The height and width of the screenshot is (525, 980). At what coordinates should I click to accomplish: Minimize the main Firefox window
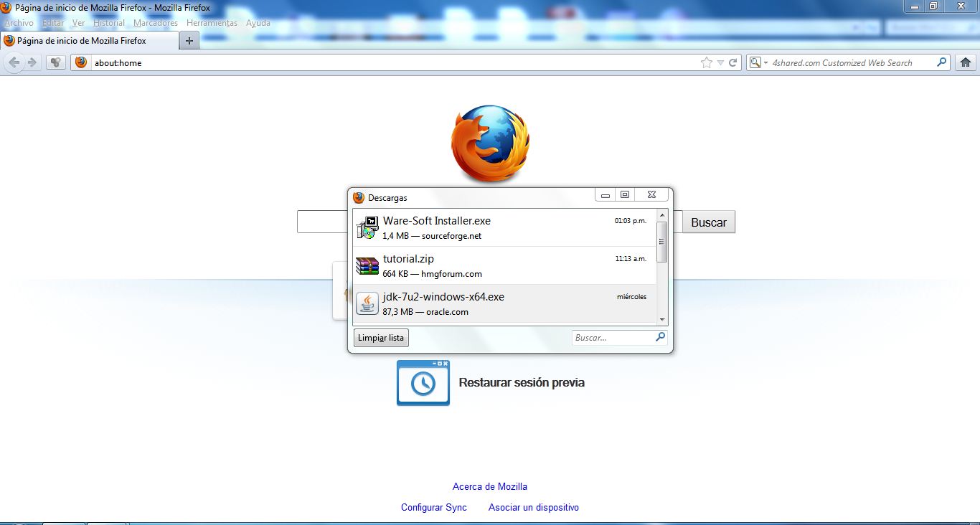pos(914,6)
